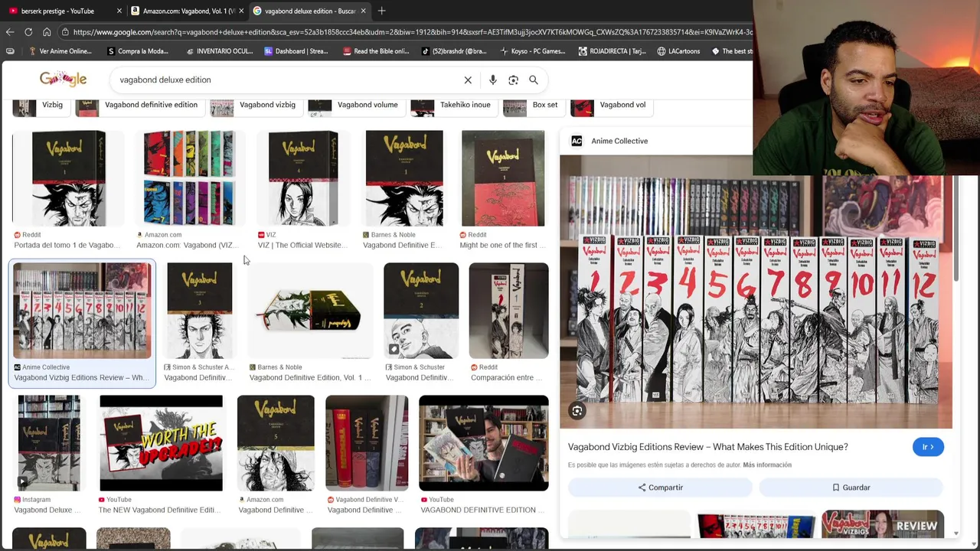Open the large Vizbig spines preview image
Image resolution: width=980 pixels, height=551 pixels.
[756, 292]
